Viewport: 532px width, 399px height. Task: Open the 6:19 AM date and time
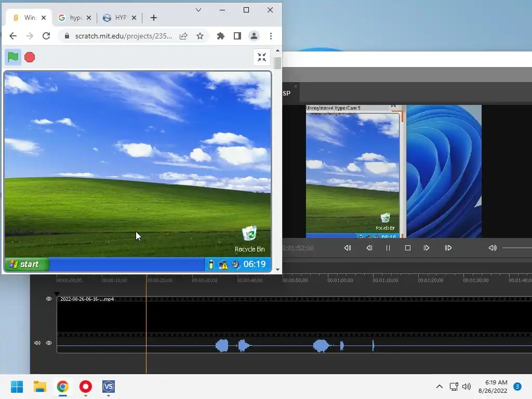493,387
